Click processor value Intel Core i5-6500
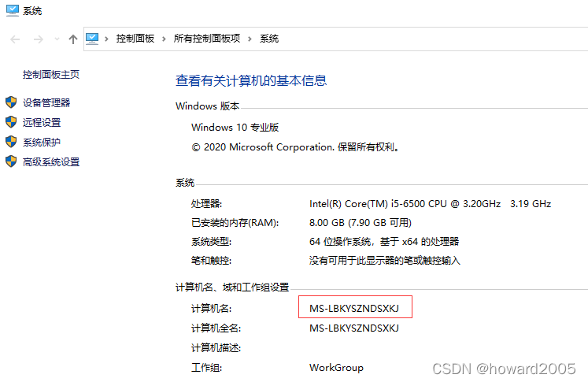This screenshot has height=382, width=588. [430, 204]
